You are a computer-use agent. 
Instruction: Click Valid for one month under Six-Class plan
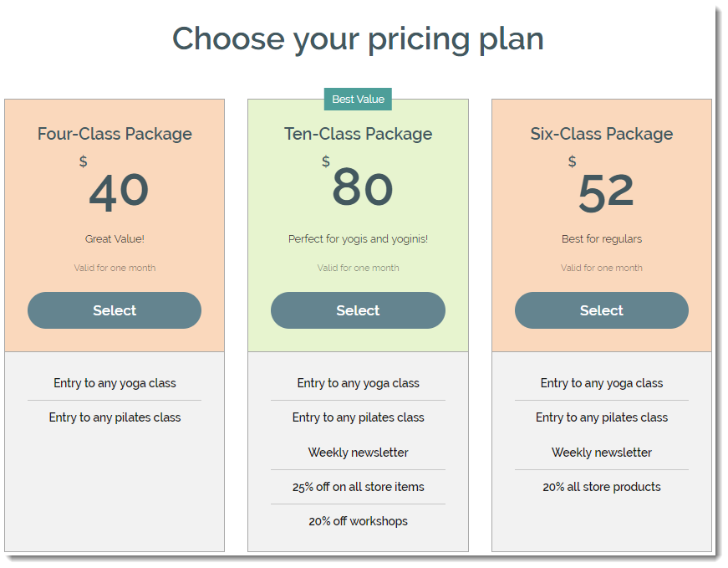pyautogui.click(x=602, y=268)
